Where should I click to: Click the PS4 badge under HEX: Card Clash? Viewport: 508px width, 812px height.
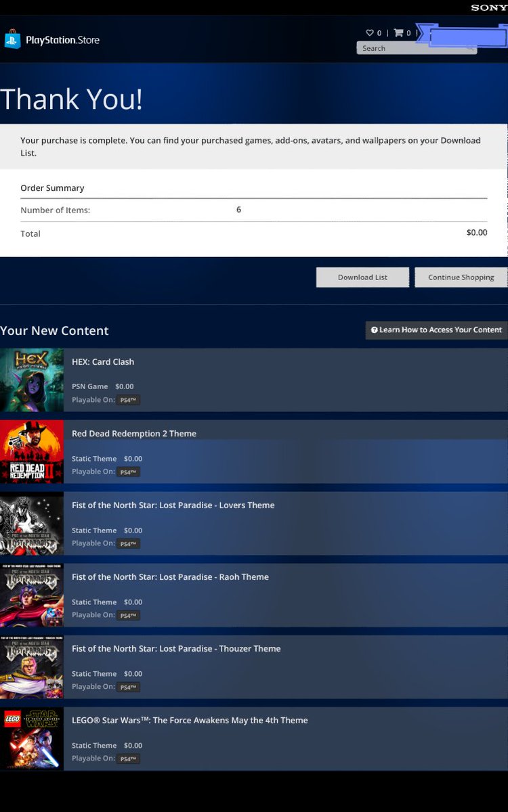[128, 400]
